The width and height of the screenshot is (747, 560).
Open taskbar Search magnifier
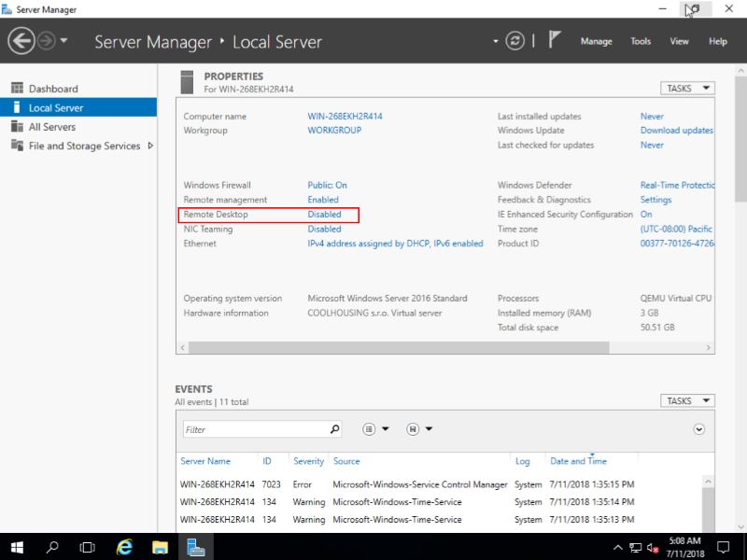pyautogui.click(x=52, y=547)
